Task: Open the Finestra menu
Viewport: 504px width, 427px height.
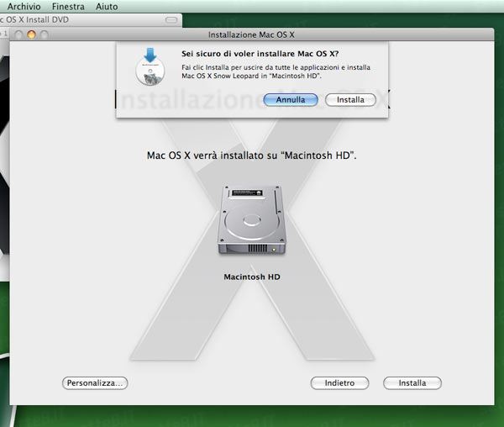Action: tap(69, 7)
